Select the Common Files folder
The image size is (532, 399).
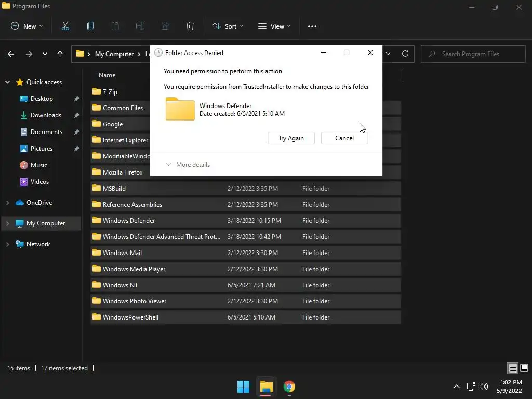tap(121, 108)
